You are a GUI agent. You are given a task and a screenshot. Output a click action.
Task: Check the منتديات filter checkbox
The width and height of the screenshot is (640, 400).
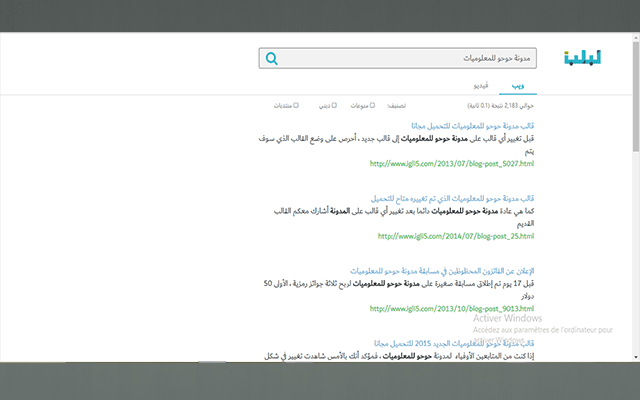click(x=296, y=105)
